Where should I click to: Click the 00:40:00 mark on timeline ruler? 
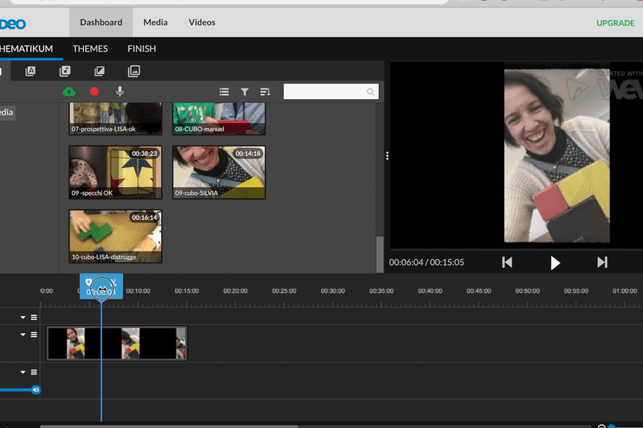click(x=430, y=291)
